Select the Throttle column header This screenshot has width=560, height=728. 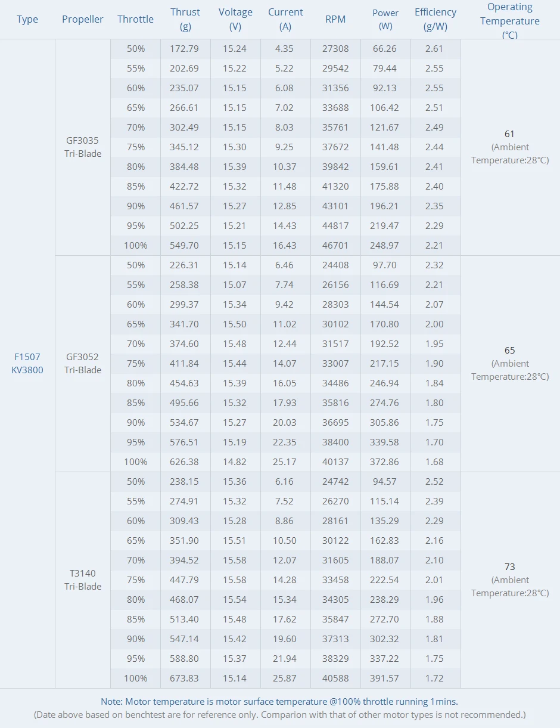click(135, 20)
